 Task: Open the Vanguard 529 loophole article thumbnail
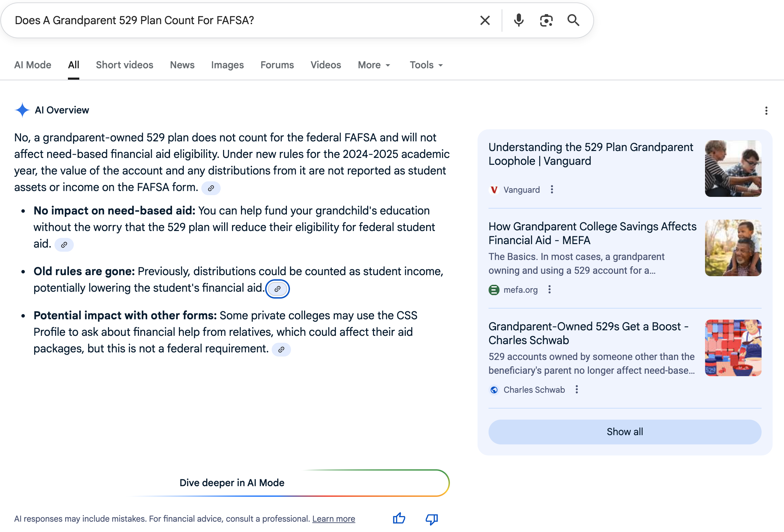(733, 169)
